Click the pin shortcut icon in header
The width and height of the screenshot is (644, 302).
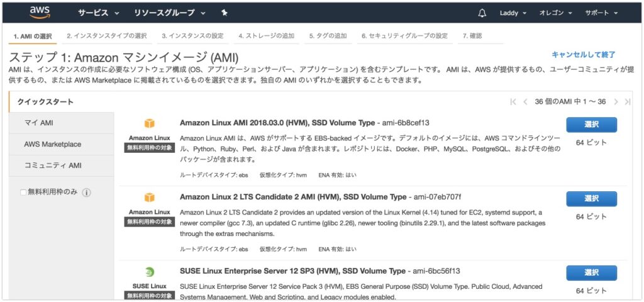click(x=224, y=13)
